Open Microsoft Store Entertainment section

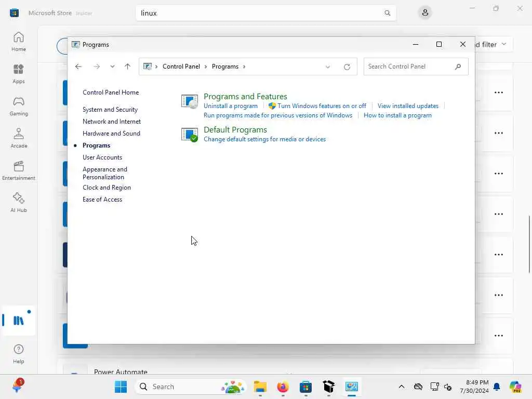click(19, 170)
